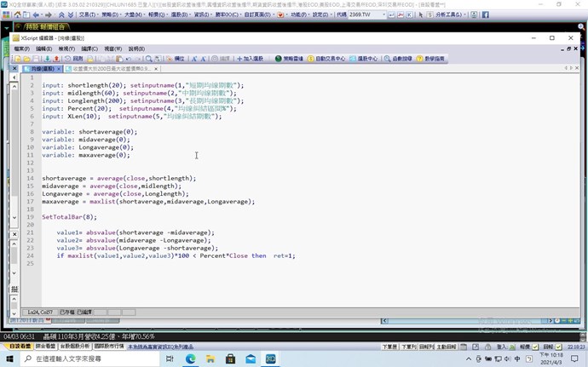Screen dimensions: 588x367
Task: Click the 加入選股 toolbar button
Action: (x=250, y=59)
